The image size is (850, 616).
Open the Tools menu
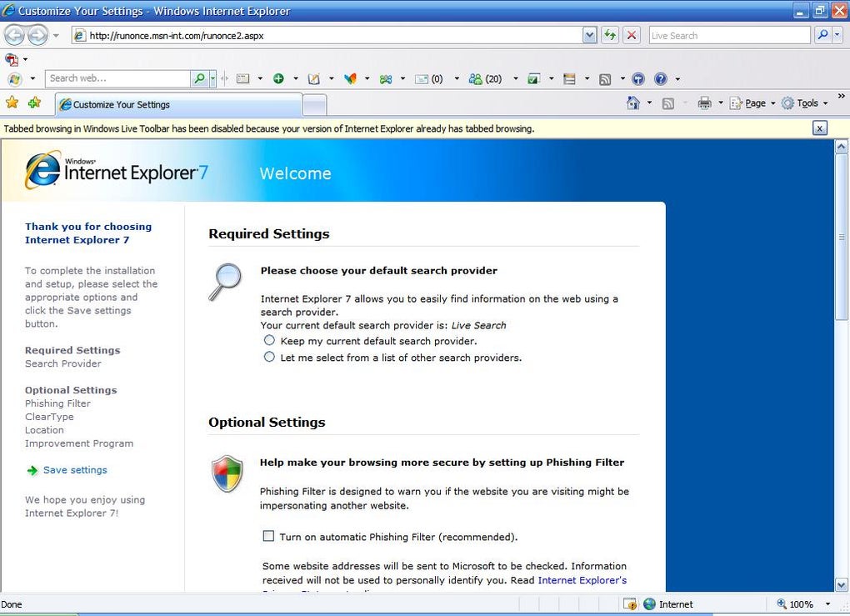[804, 103]
